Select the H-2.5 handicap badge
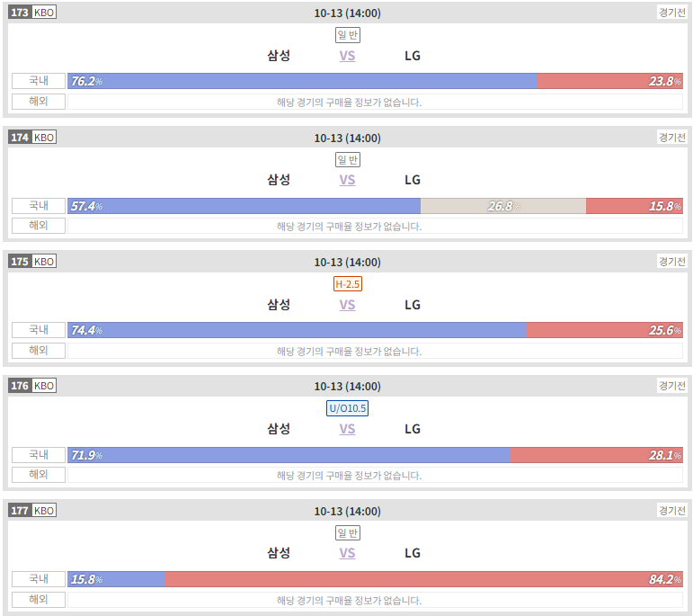693x616 pixels. (x=347, y=284)
